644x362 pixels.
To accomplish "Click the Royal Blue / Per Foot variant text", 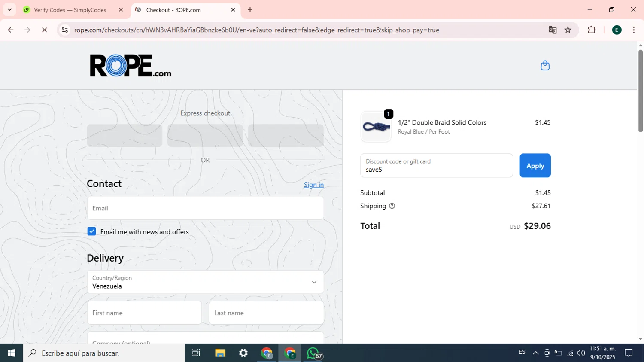I will 424,132.
